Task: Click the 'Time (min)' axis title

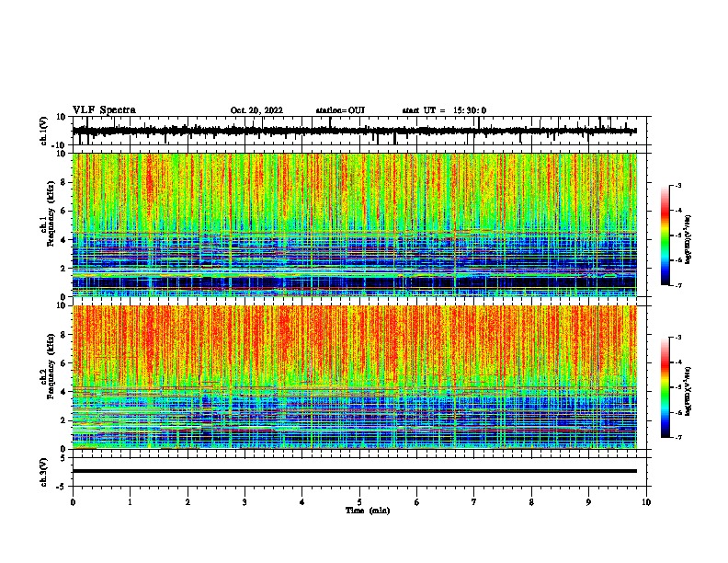Action: tap(368, 511)
